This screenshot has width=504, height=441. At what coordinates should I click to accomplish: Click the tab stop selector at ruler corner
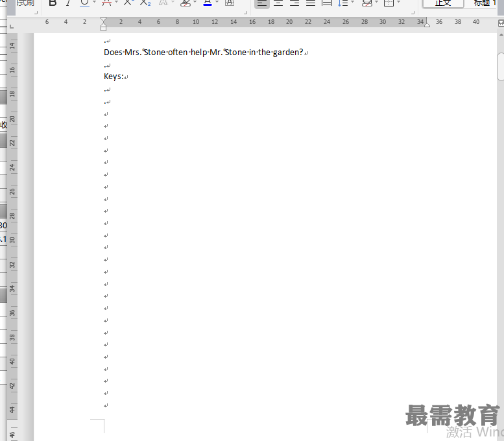tap(12, 27)
